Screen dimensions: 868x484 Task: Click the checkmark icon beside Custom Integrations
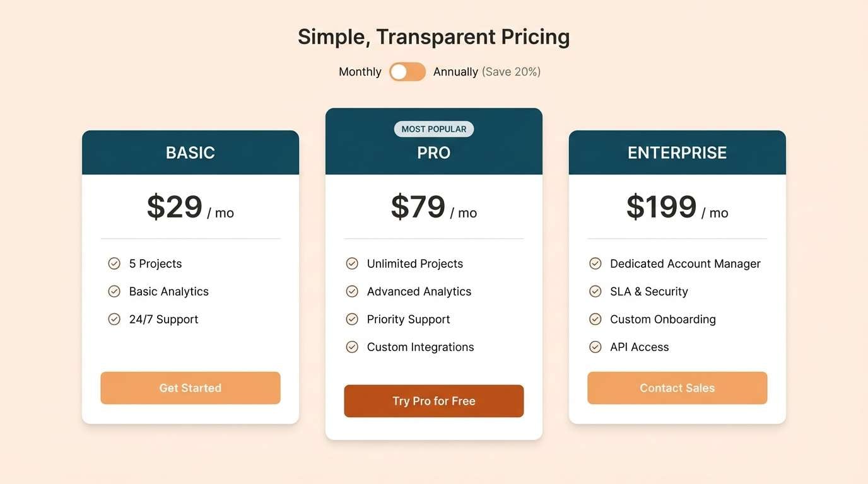click(352, 347)
